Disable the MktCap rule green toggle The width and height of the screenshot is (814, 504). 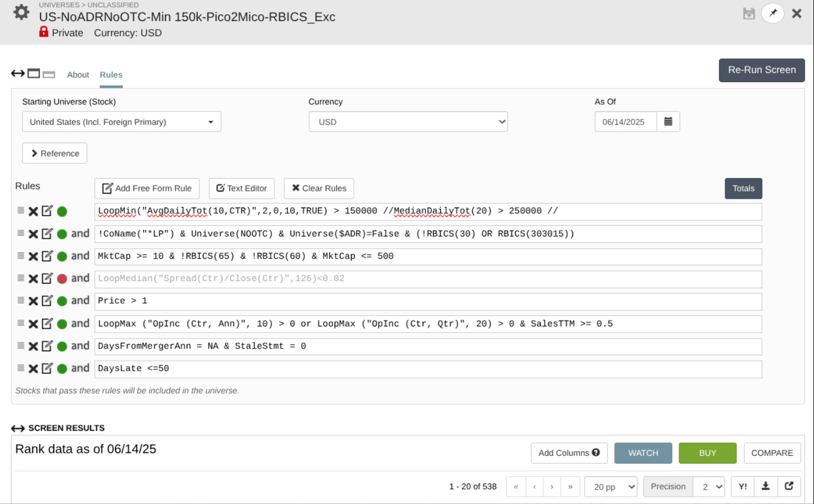62,256
